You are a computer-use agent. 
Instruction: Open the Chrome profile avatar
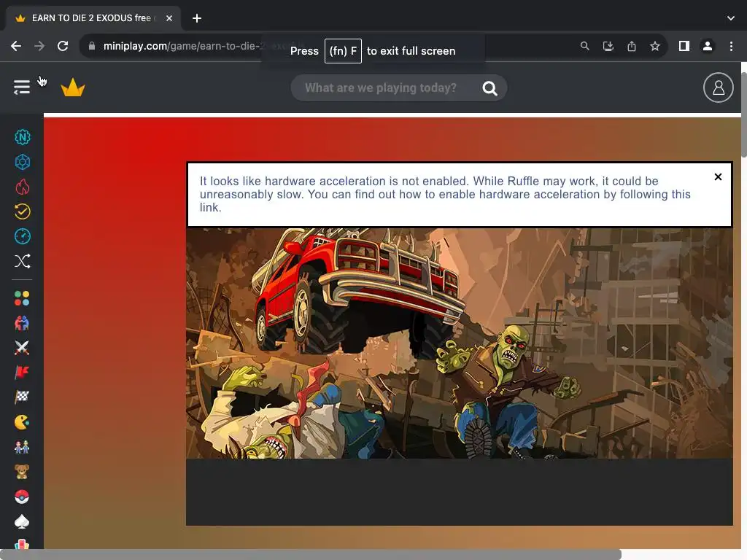708,46
